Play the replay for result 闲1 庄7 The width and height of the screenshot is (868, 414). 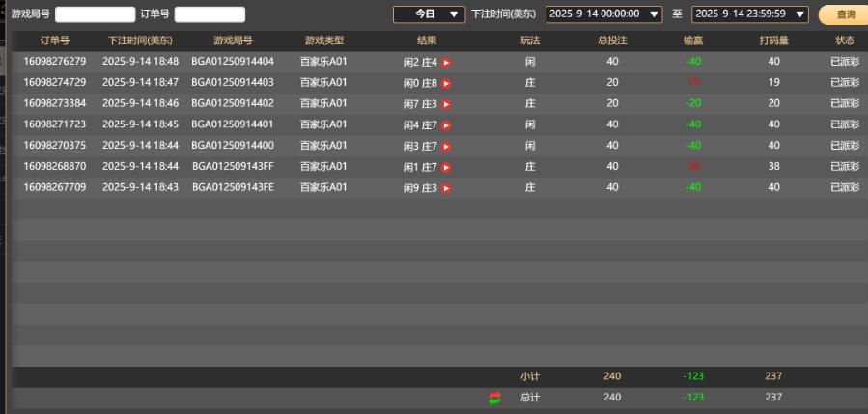(446, 168)
